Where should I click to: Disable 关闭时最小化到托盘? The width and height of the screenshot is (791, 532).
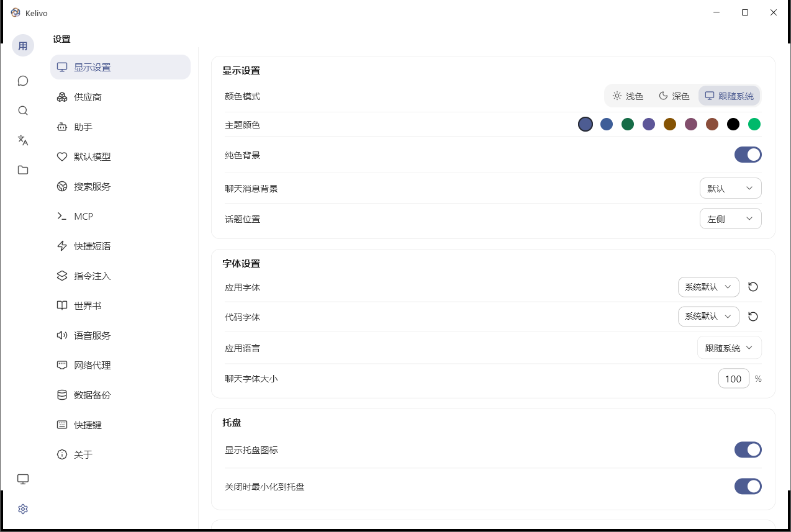point(748,486)
